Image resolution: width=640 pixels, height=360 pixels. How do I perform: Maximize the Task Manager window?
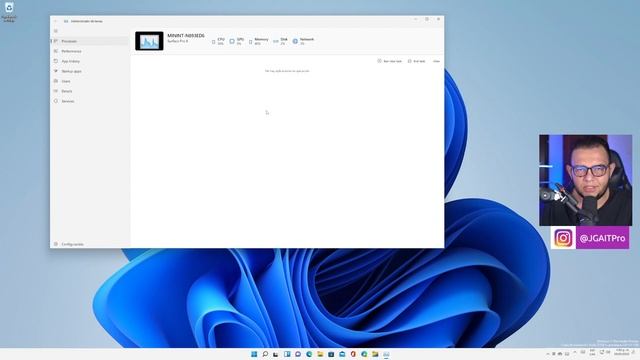[x=427, y=19]
